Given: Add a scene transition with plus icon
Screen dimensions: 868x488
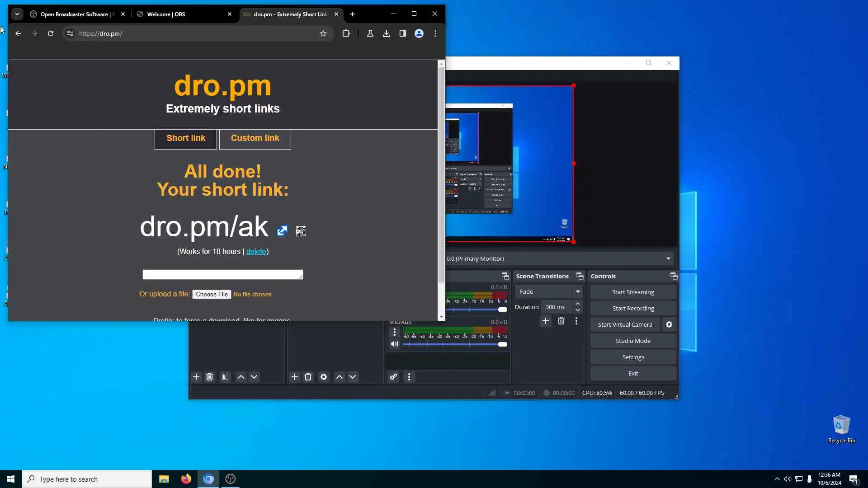Looking at the screenshot, I should coord(546,321).
